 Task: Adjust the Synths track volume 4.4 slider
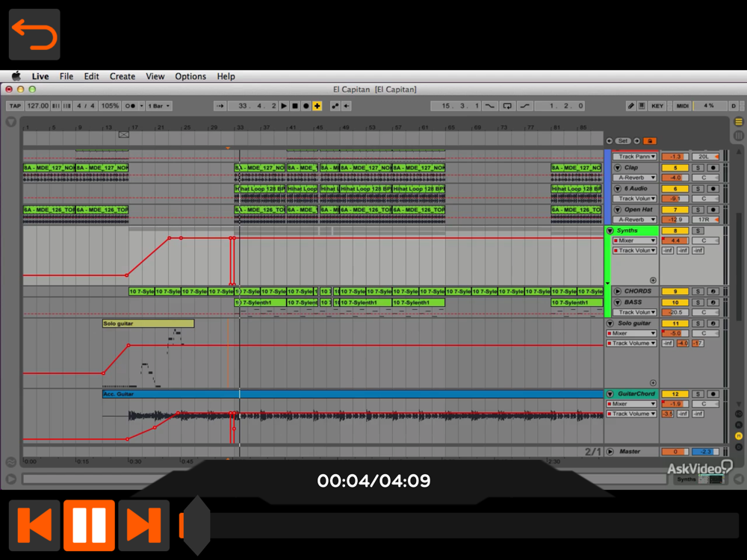[x=675, y=240]
